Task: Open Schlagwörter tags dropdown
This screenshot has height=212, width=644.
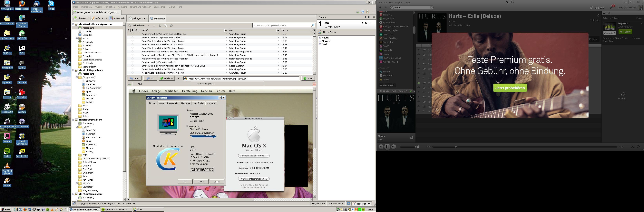Action: (138, 18)
